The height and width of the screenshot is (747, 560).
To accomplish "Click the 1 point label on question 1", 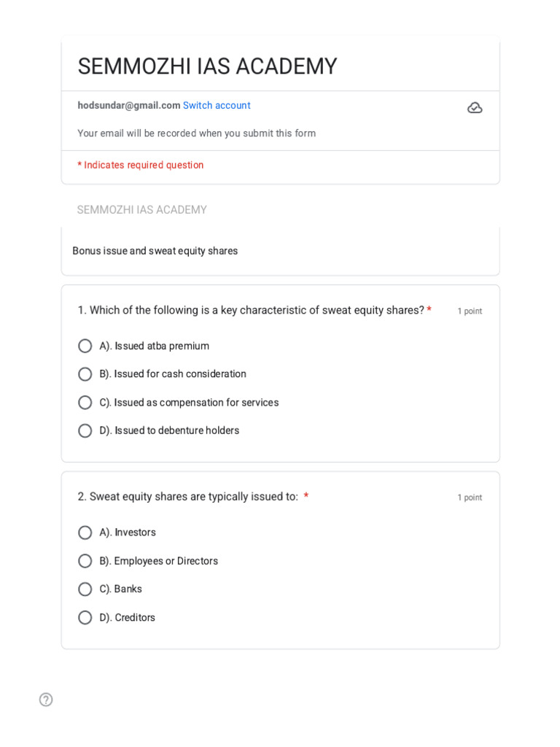I will (470, 311).
